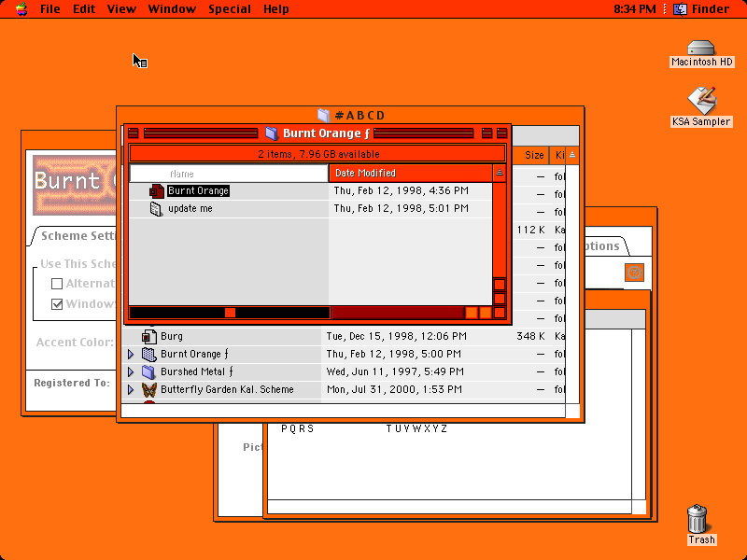Open the File menu
Viewport: 747px width, 560px height.
point(50,8)
